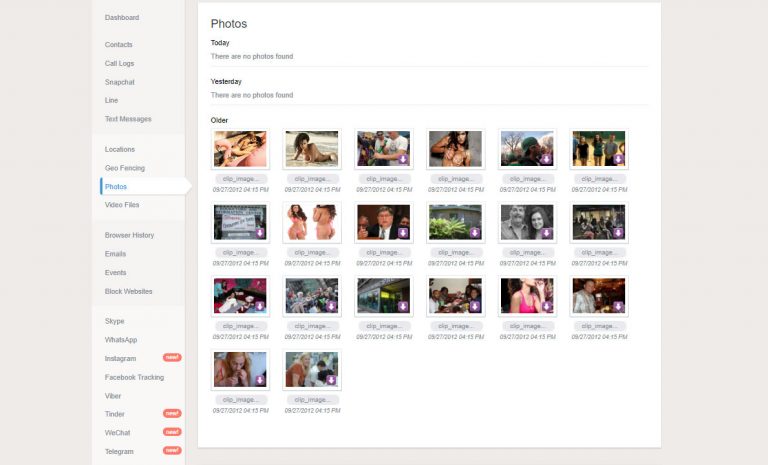This screenshot has height=465, width=768.
Task: Navigate to Block Websites
Action: pos(128,291)
